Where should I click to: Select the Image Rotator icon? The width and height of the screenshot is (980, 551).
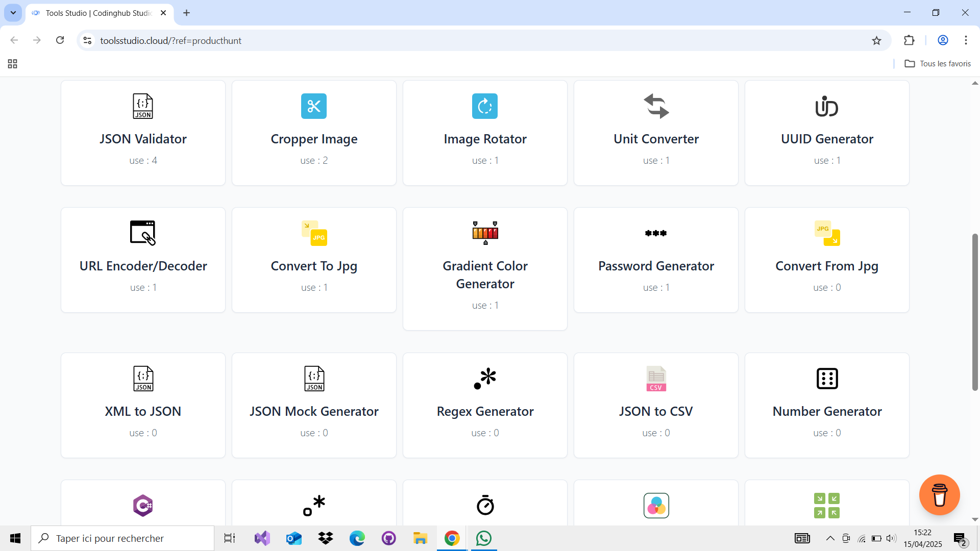[485, 106]
